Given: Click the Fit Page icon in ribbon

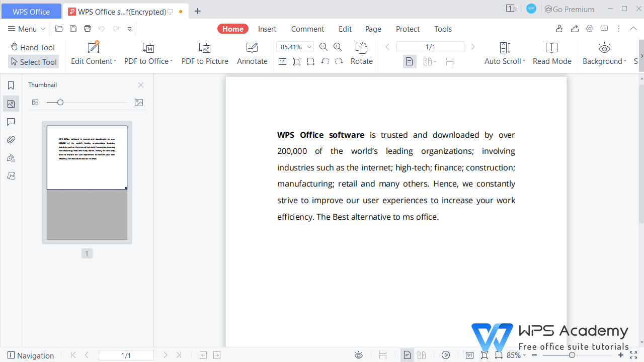Looking at the screenshot, I should [297, 61].
